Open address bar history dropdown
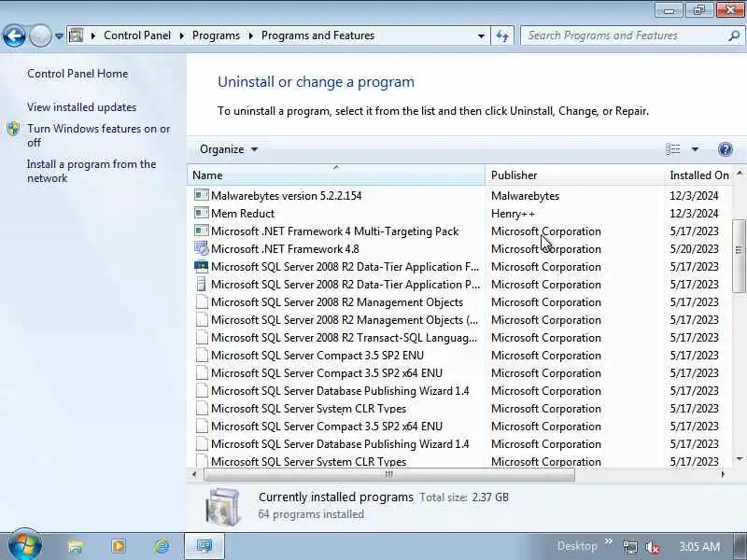 pyautogui.click(x=481, y=35)
